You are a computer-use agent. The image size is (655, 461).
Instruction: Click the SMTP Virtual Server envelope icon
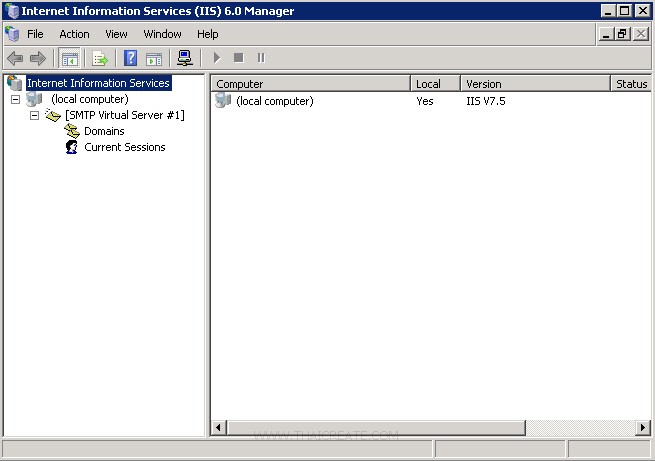coord(53,115)
